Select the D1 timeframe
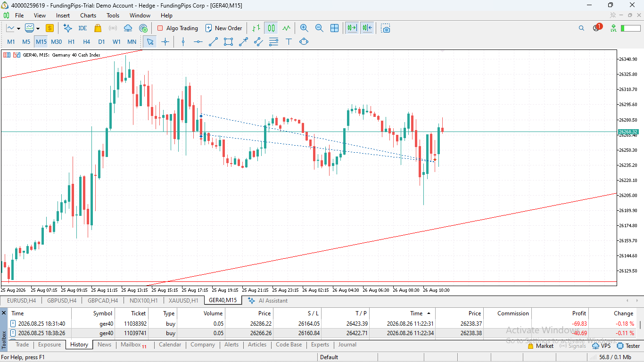This screenshot has height=362, width=644. pos(102,41)
